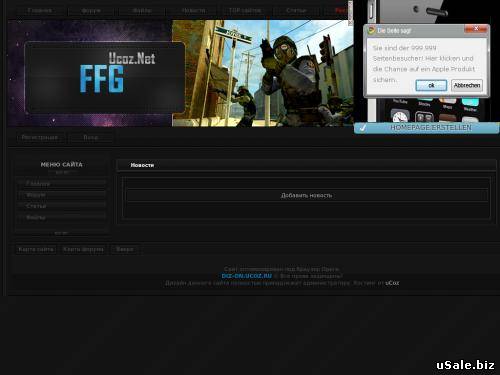
Task: Click the soldier game image in the banner
Action: (x=263, y=73)
